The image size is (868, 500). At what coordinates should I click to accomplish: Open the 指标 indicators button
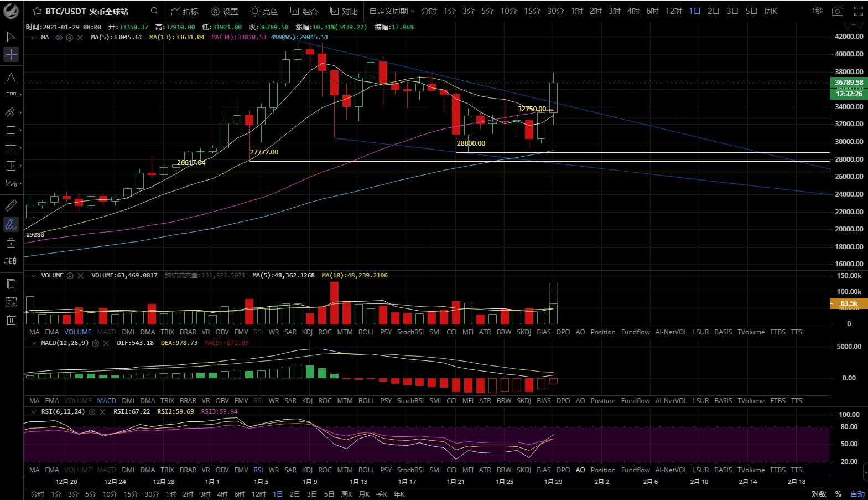click(x=185, y=11)
